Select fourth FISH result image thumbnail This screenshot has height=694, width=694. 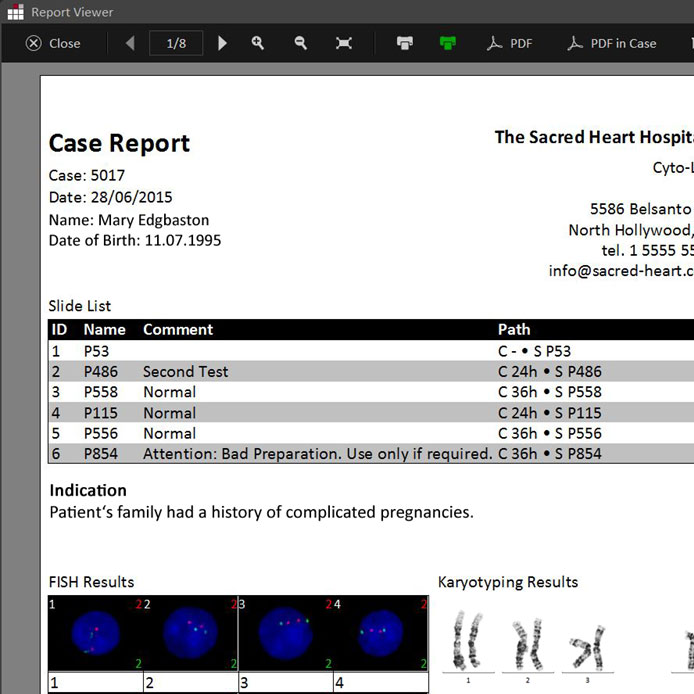point(380,633)
